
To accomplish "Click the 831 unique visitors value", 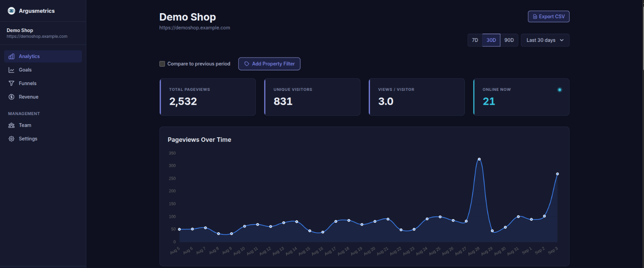I will (x=283, y=101).
